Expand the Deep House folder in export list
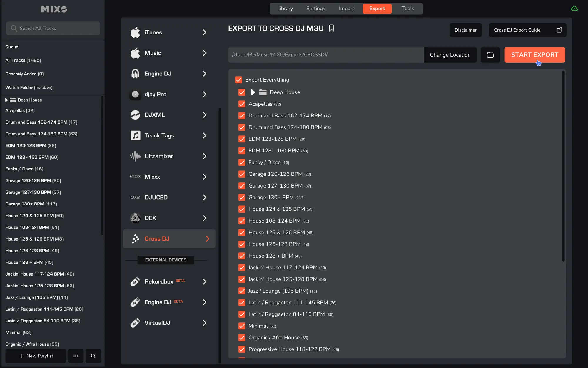 pyautogui.click(x=253, y=92)
